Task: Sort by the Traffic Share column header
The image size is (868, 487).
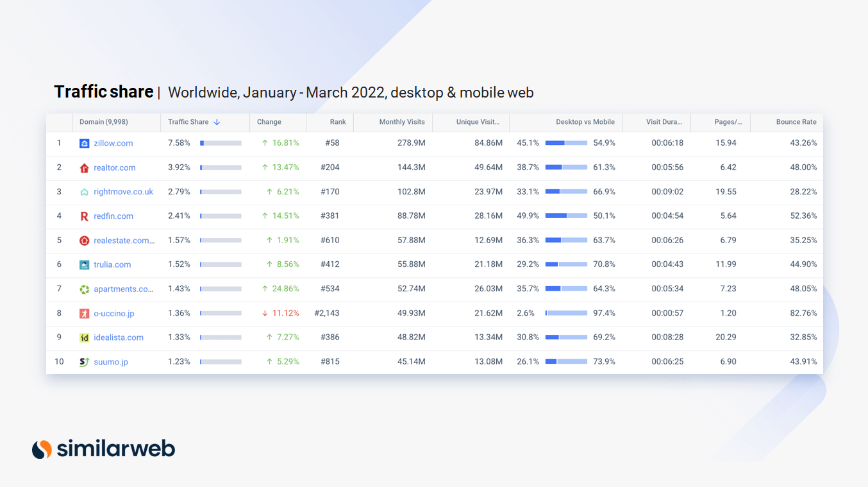Action: tap(188, 122)
